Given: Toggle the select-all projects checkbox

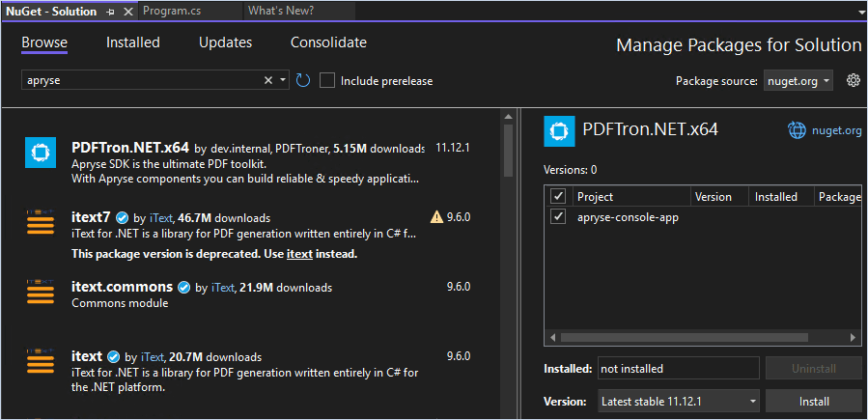Looking at the screenshot, I should 558,196.
